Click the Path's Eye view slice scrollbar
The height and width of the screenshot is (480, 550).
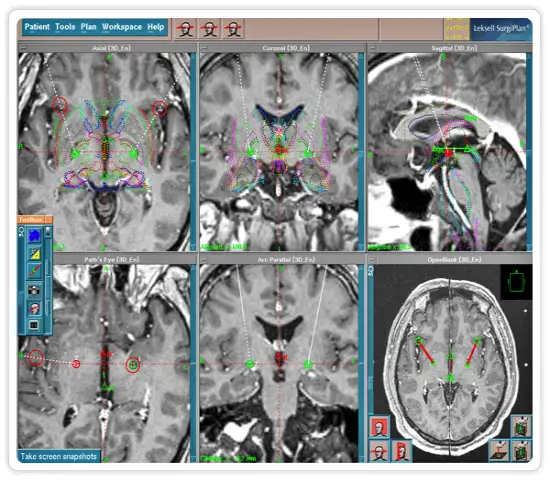coord(193,363)
